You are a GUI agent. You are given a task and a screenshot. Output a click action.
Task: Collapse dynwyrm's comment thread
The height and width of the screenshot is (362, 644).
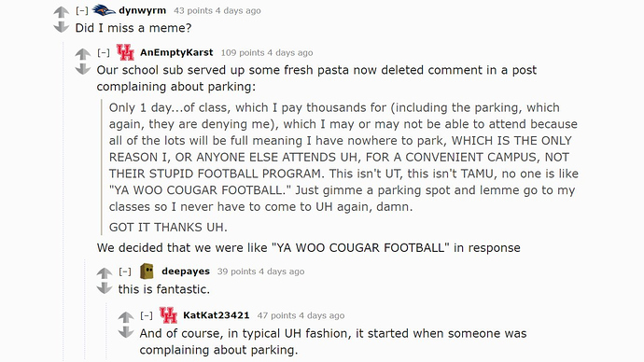[x=82, y=10]
